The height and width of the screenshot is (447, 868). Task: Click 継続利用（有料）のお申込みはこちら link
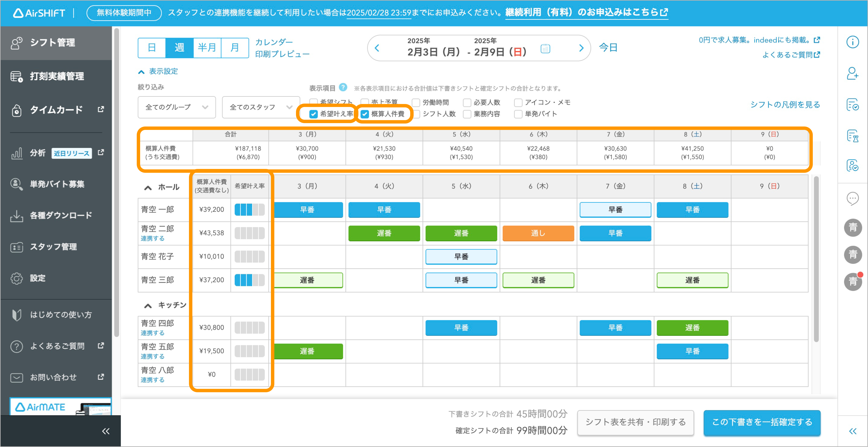[x=587, y=13]
